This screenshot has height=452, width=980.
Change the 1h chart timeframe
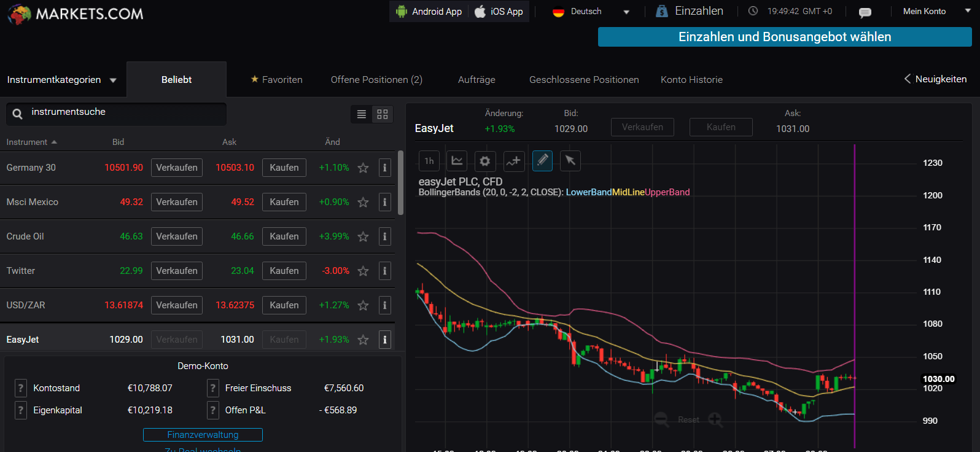pyautogui.click(x=429, y=161)
